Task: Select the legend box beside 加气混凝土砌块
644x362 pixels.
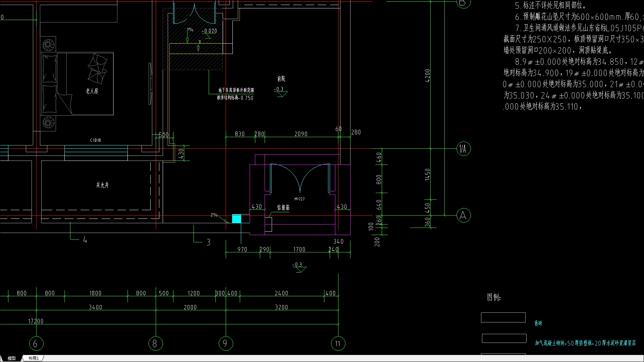Action: click(504, 339)
